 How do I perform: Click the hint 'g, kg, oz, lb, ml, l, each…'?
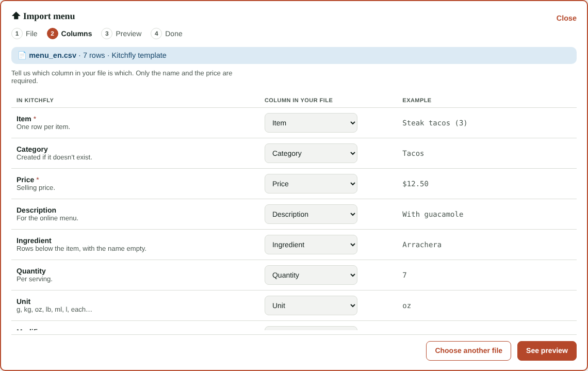[54, 310]
